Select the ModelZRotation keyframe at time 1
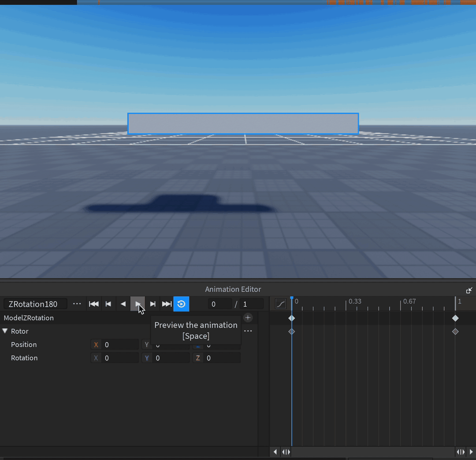Screen dimensions: 476x460 click(455, 318)
